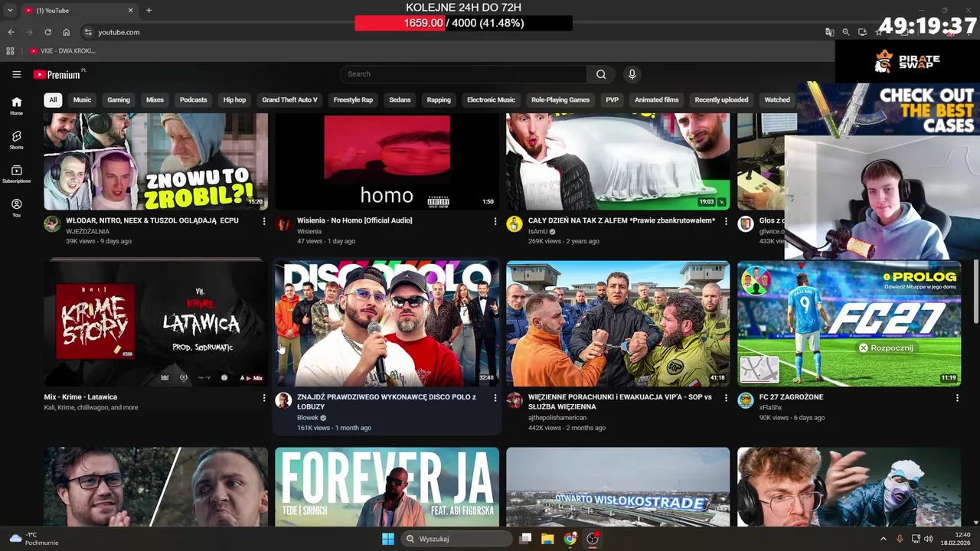This screenshot has height=551, width=980.
Task: Open the Krime Story Latawica mix thumbnail
Action: click(156, 323)
